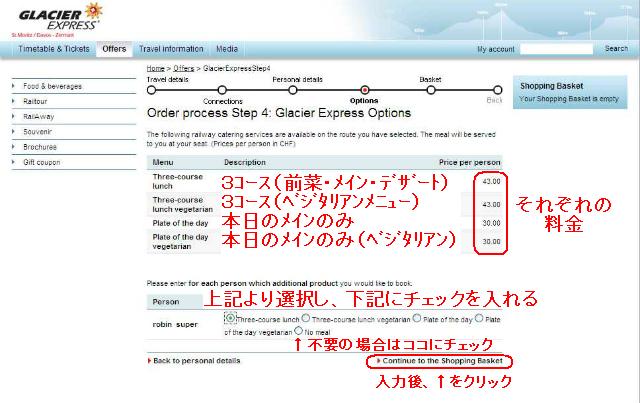
Task: Go back to personal details
Action: [x=196, y=361]
